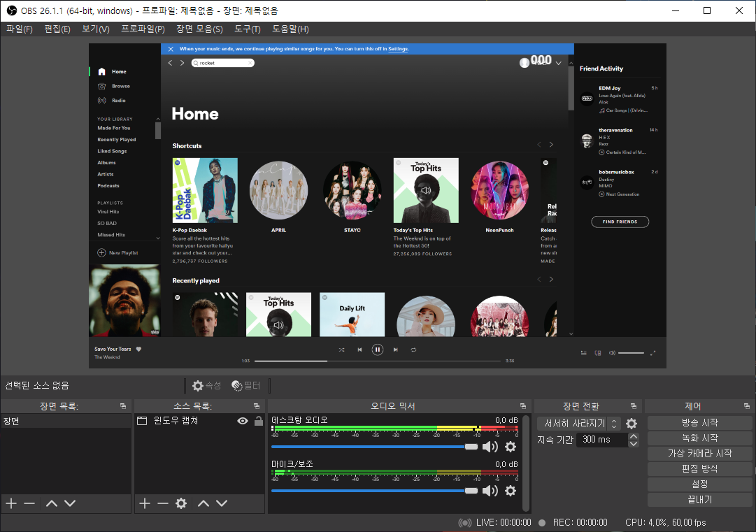Select the 윈도우 캡쳐 source row
This screenshot has height=532, width=756.
click(199, 421)
